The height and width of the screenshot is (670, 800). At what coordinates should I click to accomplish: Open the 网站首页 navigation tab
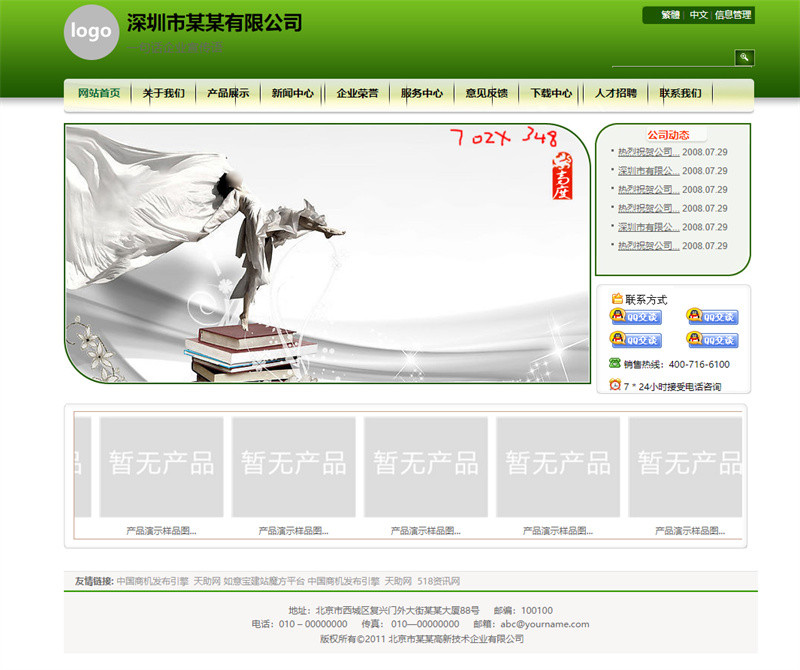click(x=98, y=93)
